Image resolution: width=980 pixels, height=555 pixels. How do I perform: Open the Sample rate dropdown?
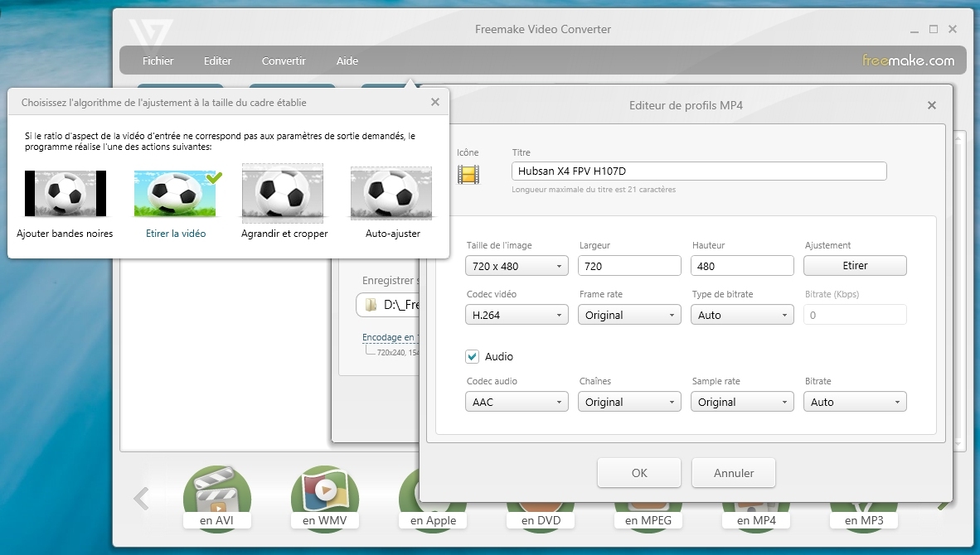point(742,402)
